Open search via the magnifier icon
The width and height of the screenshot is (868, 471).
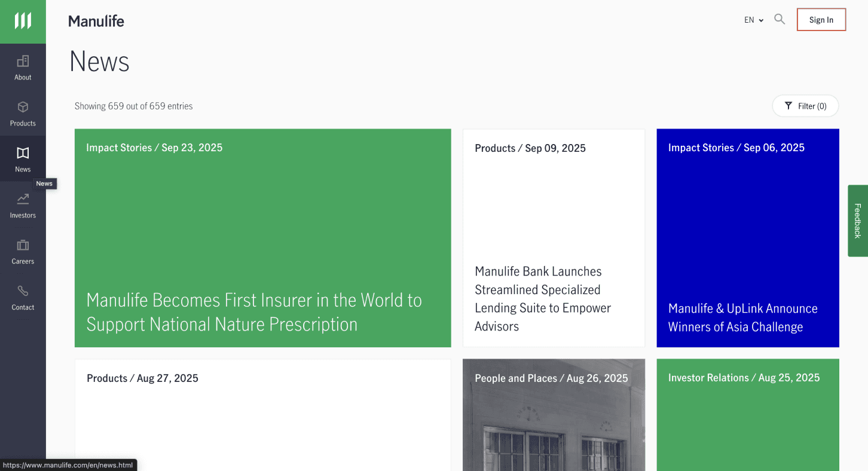pyautogui.click(x=780, y=19)
